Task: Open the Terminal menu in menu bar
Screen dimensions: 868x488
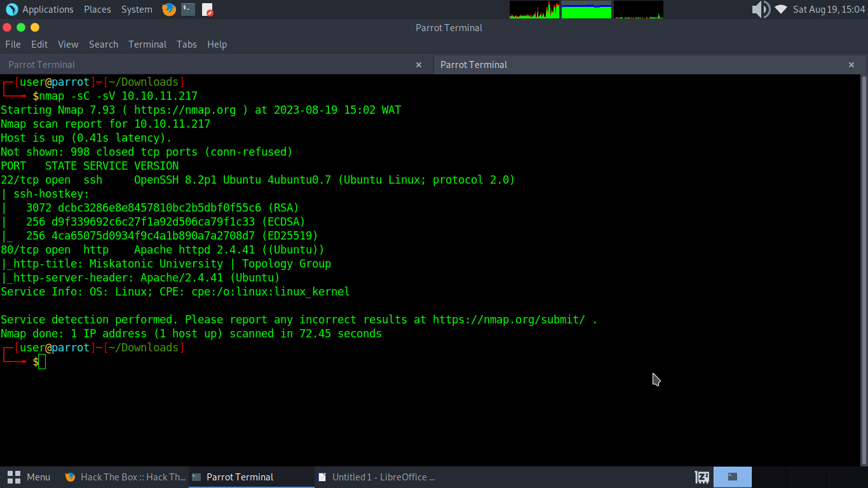Action: coord(147,44)
